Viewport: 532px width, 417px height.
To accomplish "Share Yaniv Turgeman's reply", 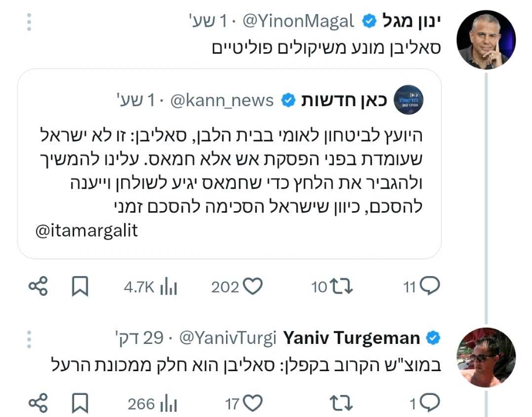I will [38, 403].
